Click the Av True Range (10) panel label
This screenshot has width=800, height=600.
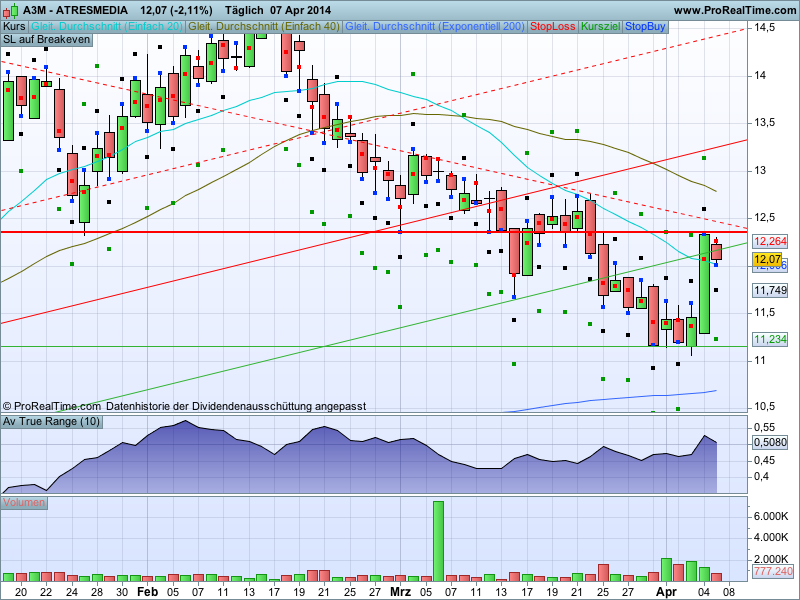51,422
